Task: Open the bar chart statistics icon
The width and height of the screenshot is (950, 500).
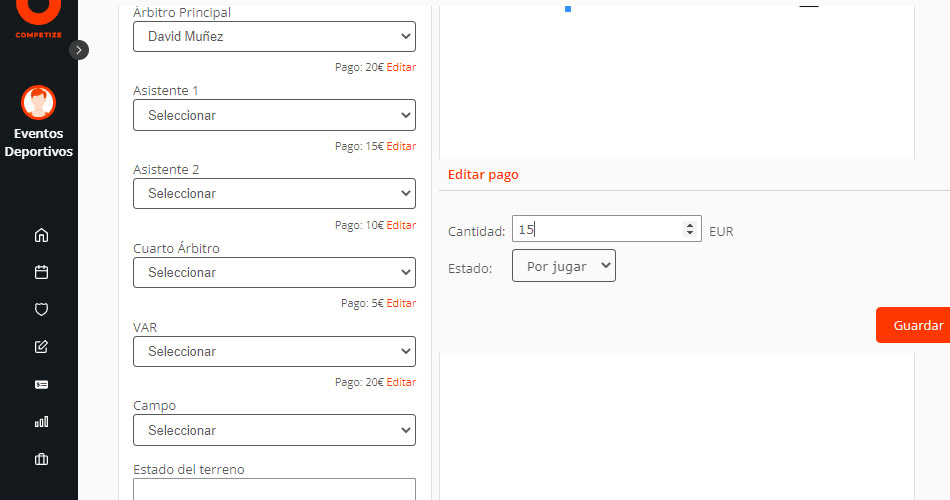Action: click(x=41, y=422)
